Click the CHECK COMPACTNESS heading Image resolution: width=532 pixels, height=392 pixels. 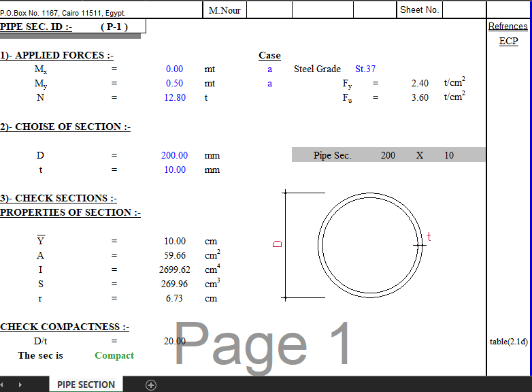pos(65,327)
